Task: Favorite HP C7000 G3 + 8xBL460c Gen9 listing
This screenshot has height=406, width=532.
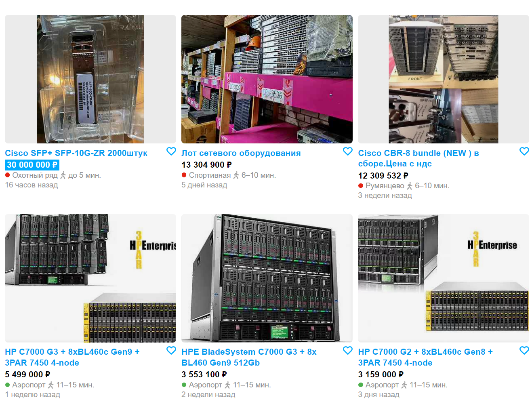Action: (171, 350)
